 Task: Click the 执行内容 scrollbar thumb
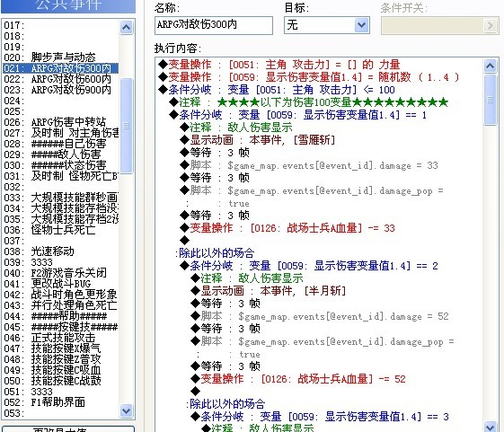(490, 100)
